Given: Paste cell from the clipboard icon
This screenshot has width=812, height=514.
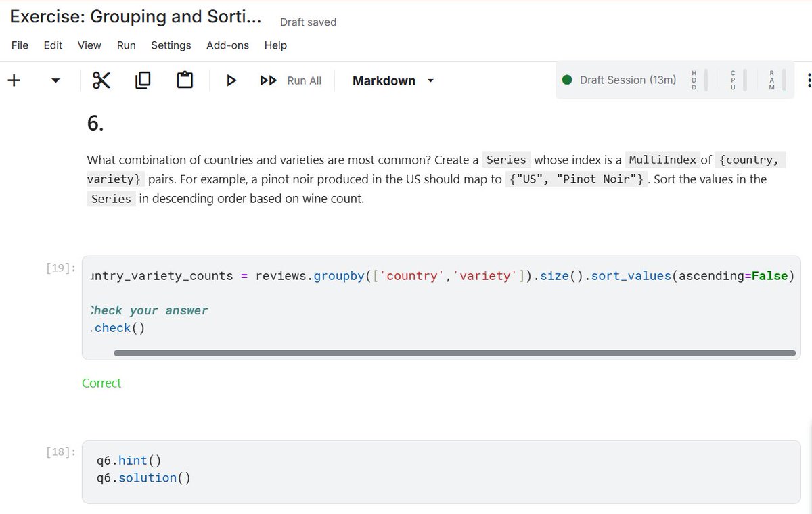Looking at the screenshot, I should tap(185, 80).
